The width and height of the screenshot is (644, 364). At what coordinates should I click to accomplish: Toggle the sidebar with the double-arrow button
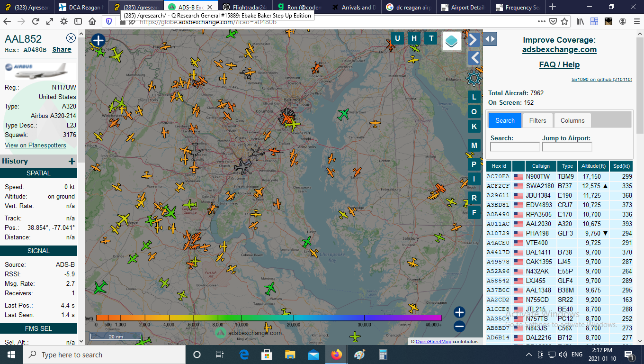click(x=490, y=39)
